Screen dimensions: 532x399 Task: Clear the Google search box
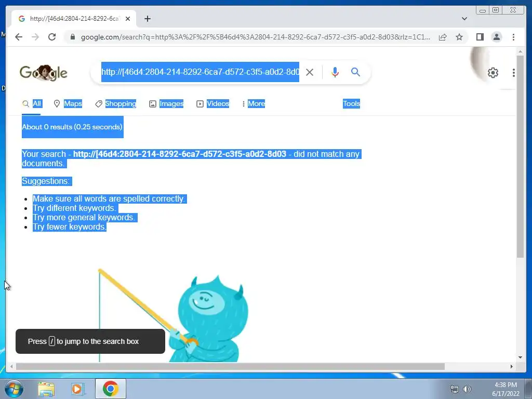coord(310,72)
